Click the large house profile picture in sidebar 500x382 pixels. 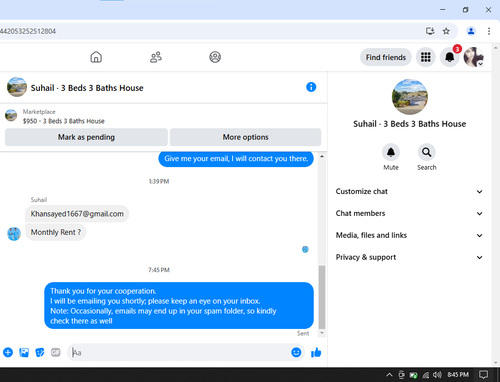coord(410,97)
